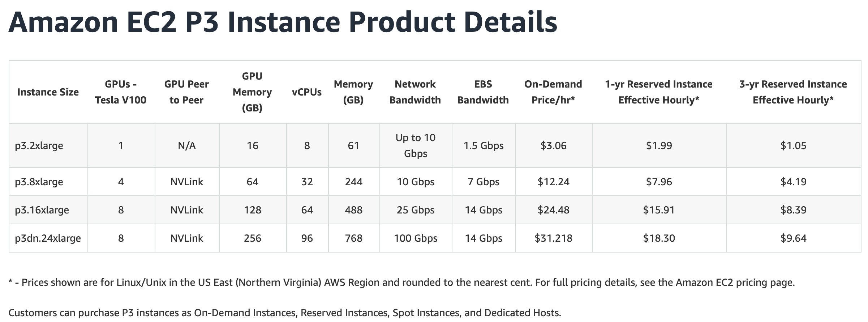Select the p3.2xlarge instance name cell
The image size is (868, 322).
pyautogui.click(x=39, y=146)
